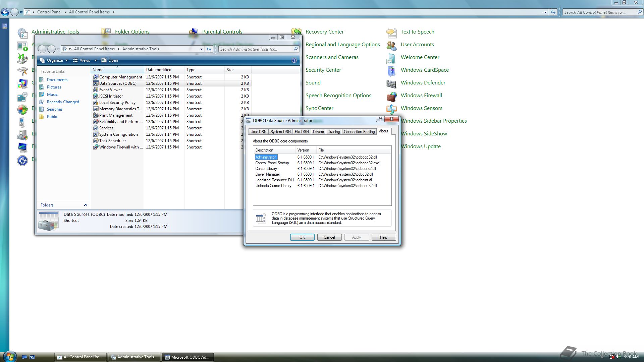Click the Windows Firewall with Advanced Security icon
This screenshot has height=362, width=644.
(96, 147)
